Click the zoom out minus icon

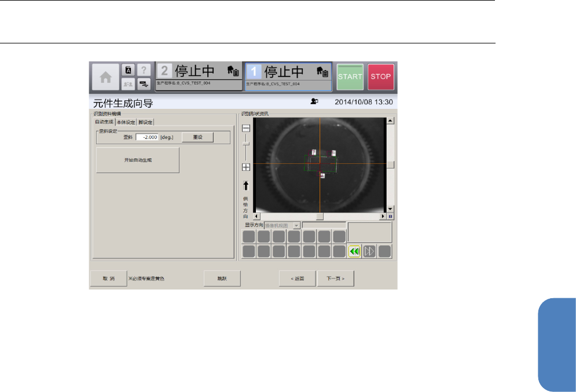(x=246, y=128)
